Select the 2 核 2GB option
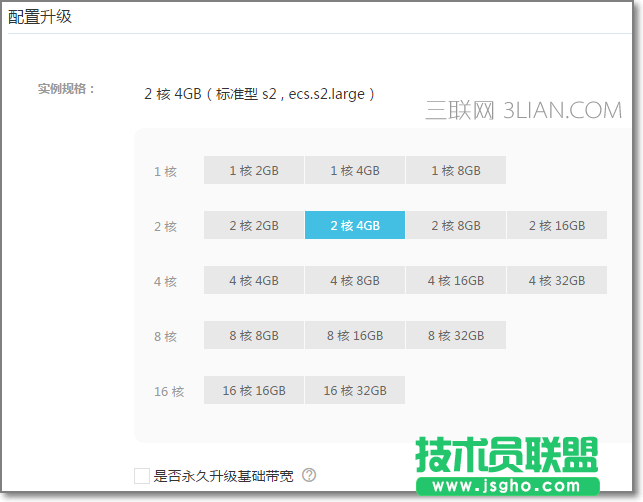The width and height of the screenshot is (643, 502). coord(253,225)
